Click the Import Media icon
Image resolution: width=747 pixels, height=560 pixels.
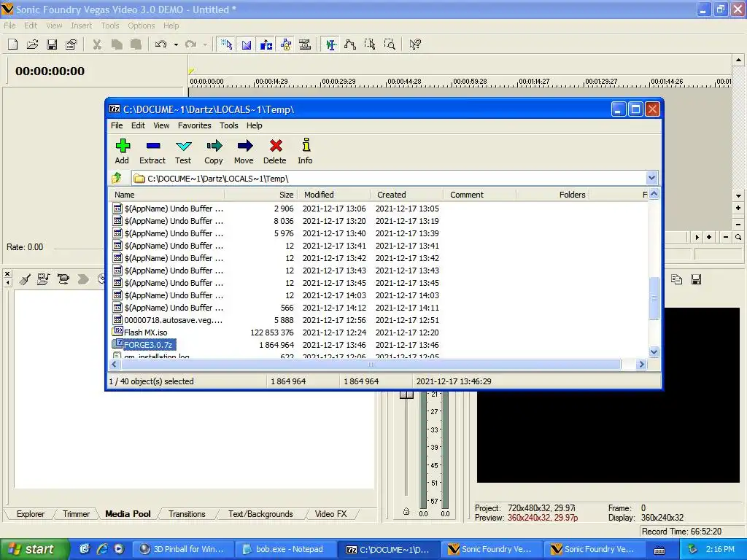coord(43,279)
